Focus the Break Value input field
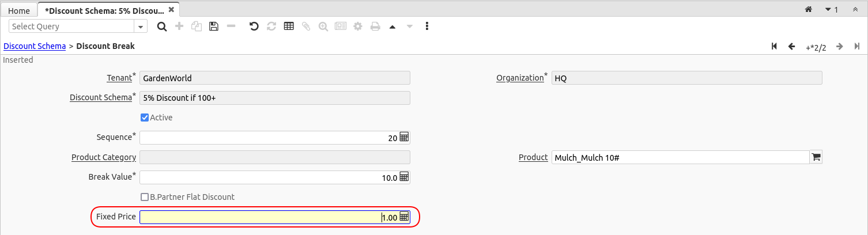The height and width of the screenshot is (235, 868). [269, 177]
